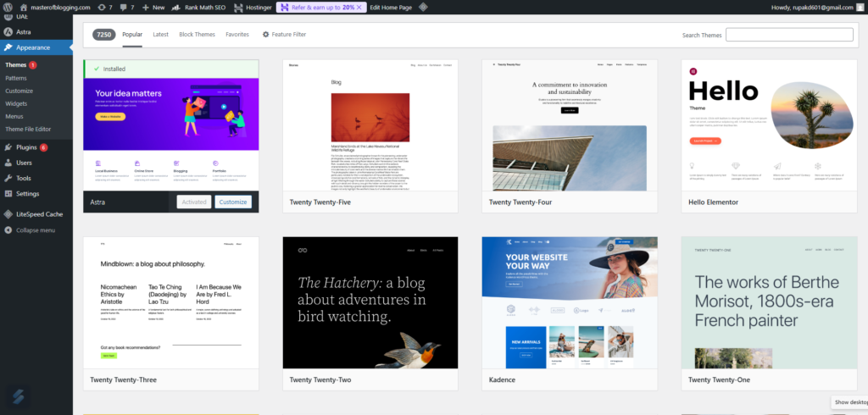Open the Twenty Twenty-Five theme thumbnail
868x415 pixels.
pos(370,125)
